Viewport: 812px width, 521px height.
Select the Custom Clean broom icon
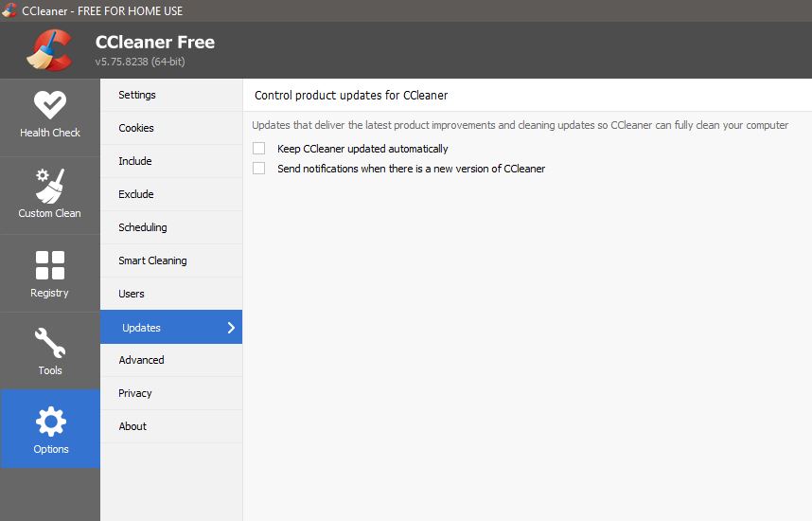coord(50,186)
